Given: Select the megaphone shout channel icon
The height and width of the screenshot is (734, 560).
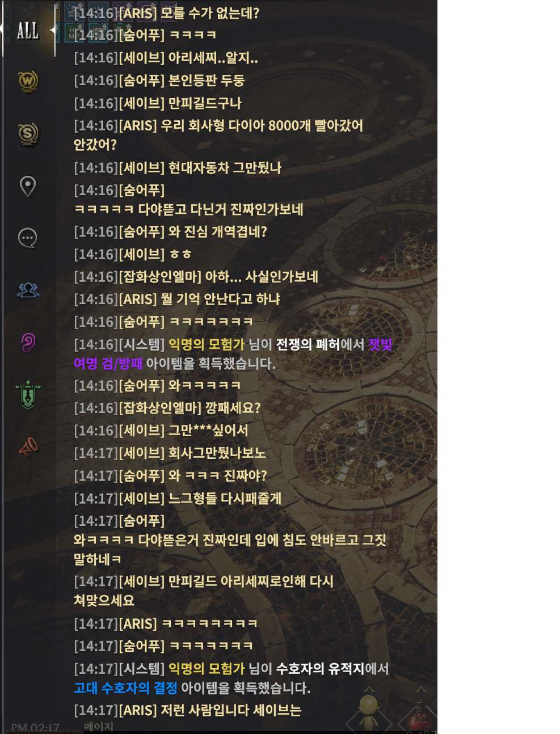Looking at the screenshot, I should (28, 447).
